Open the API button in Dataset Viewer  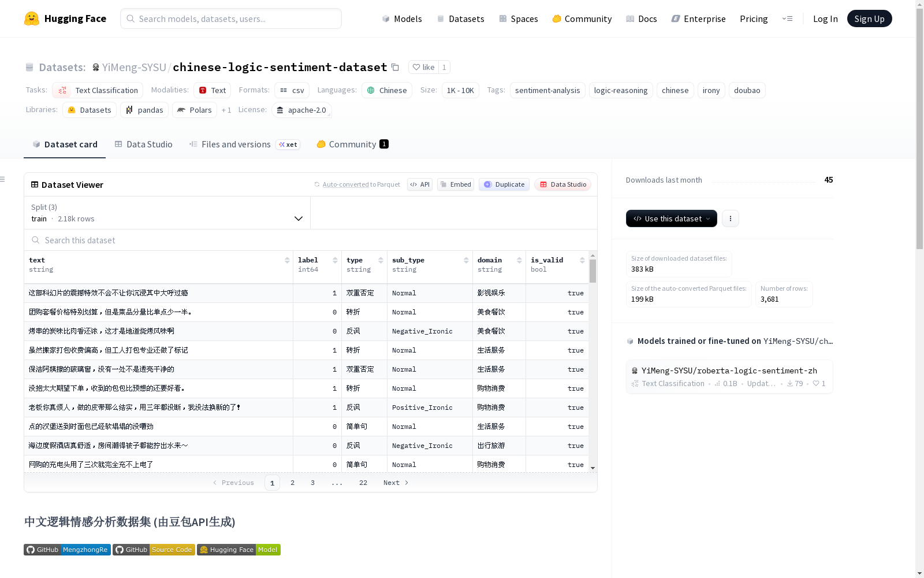pyautogui.click(x=420, y=184)
